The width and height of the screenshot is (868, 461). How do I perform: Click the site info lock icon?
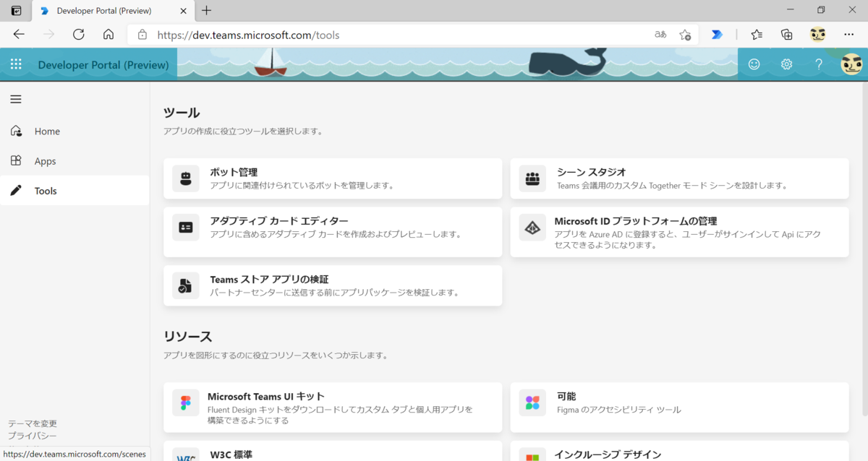coord(142,34)
